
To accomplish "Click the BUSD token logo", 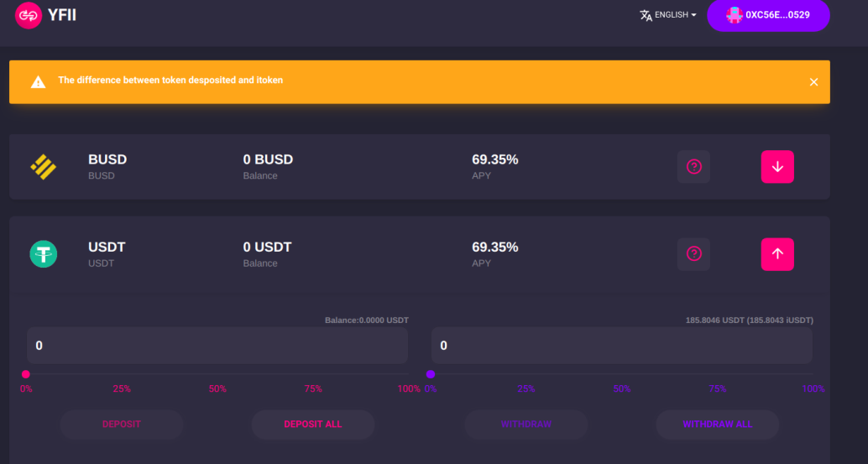I will (43, 167).
